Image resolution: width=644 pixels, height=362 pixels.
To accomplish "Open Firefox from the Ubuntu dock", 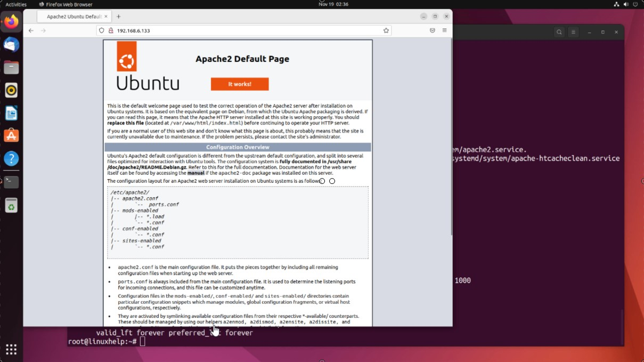I will coord(11,22).
